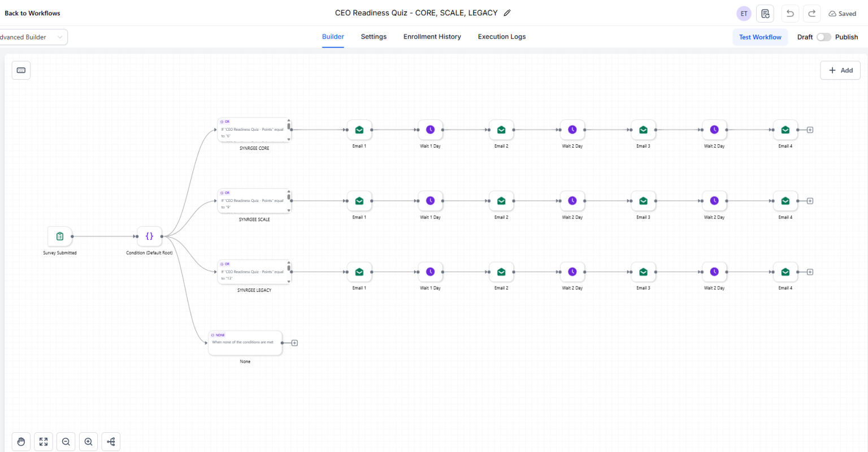Add step after Email 4 in LEGACY branch
This screenshot has height=452, width=868.
810,272
